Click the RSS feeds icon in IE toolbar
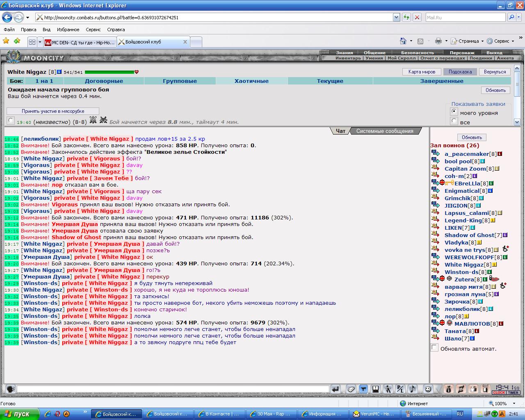This screenshot has height=420, width=525. (420, 41)
